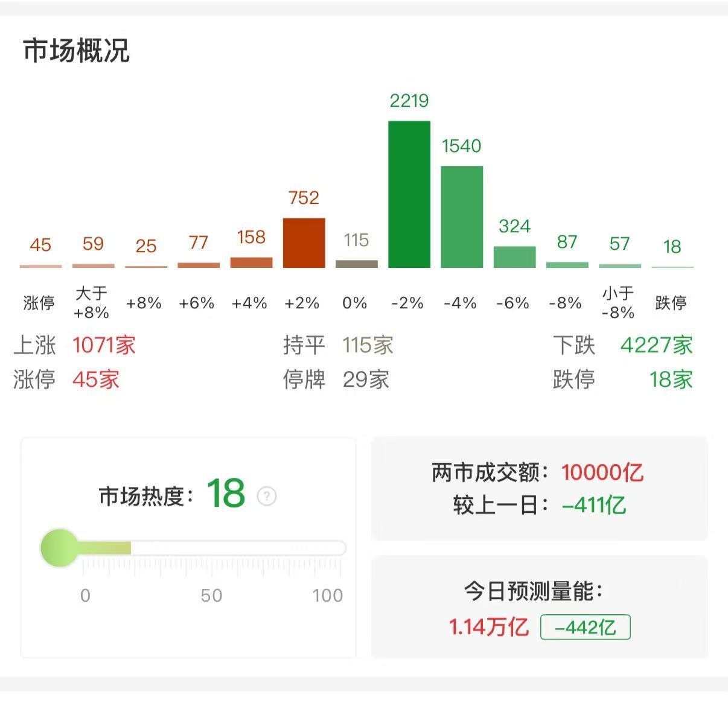The width and height of the screenshot is (728, 712).
Task: Open the 两市成交额 turnover card
Action: tap(539, 488)
